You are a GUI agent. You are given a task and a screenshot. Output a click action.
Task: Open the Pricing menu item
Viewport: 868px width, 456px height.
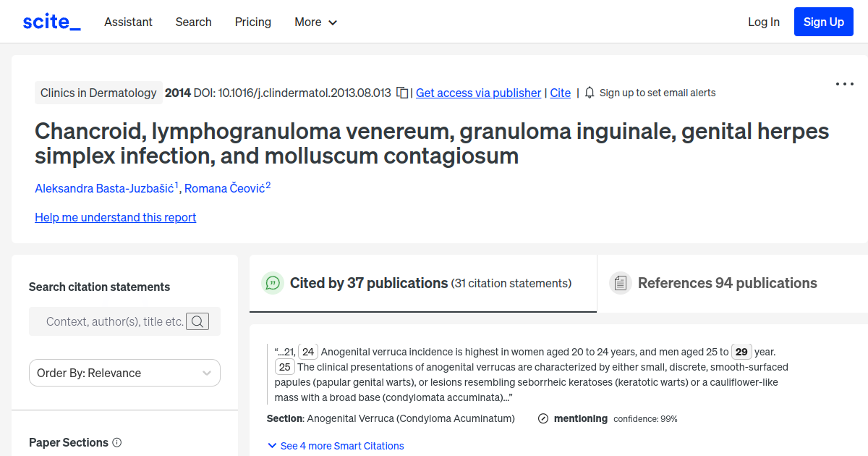pos(252,22)
